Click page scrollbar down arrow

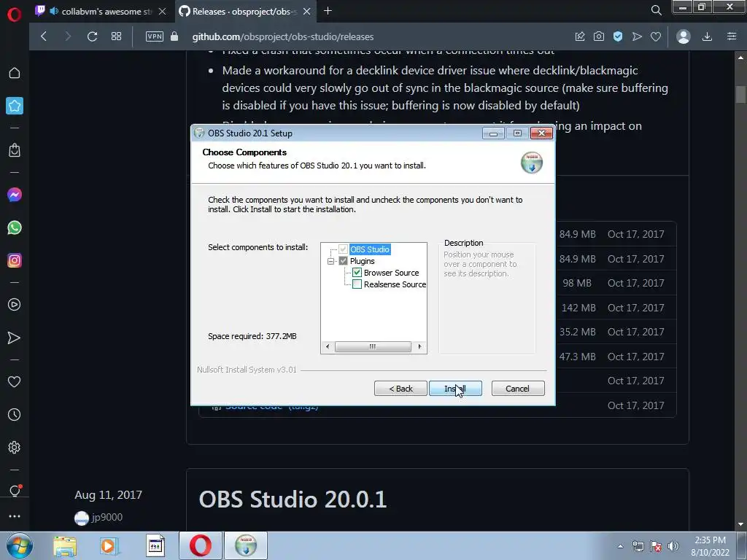click(740, 524)
